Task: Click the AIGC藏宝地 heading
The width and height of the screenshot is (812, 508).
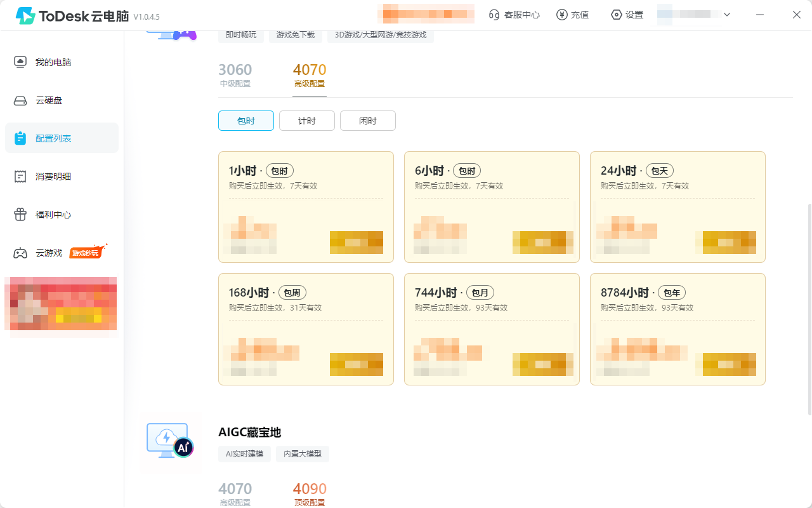Action: point(250,432)
